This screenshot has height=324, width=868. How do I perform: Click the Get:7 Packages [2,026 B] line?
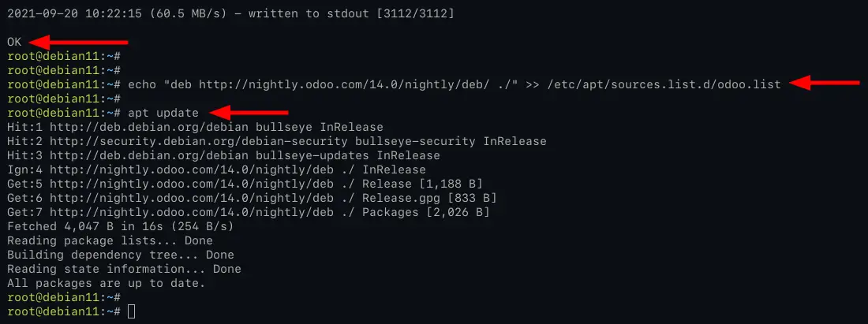pyautogui.click(x=249, y=212)
